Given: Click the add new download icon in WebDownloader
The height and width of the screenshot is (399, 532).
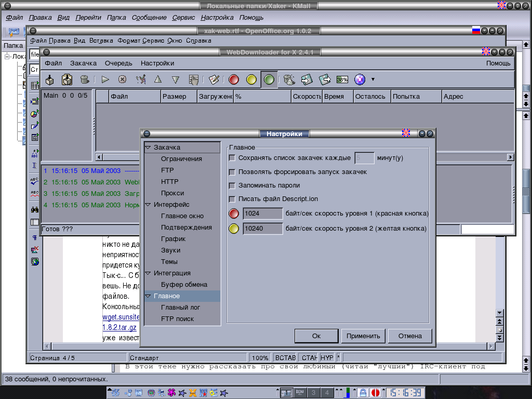Looking at the screenshot, I should click(50, 79).
